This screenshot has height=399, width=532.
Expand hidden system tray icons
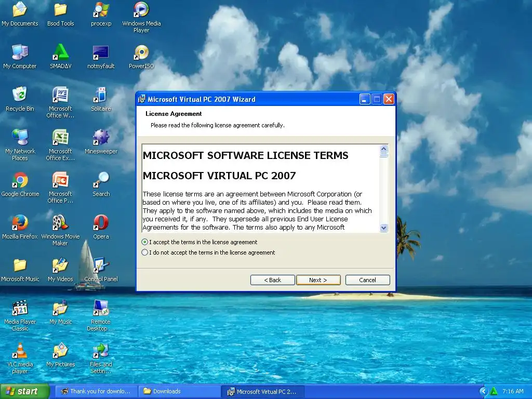[x=484, y=392]
